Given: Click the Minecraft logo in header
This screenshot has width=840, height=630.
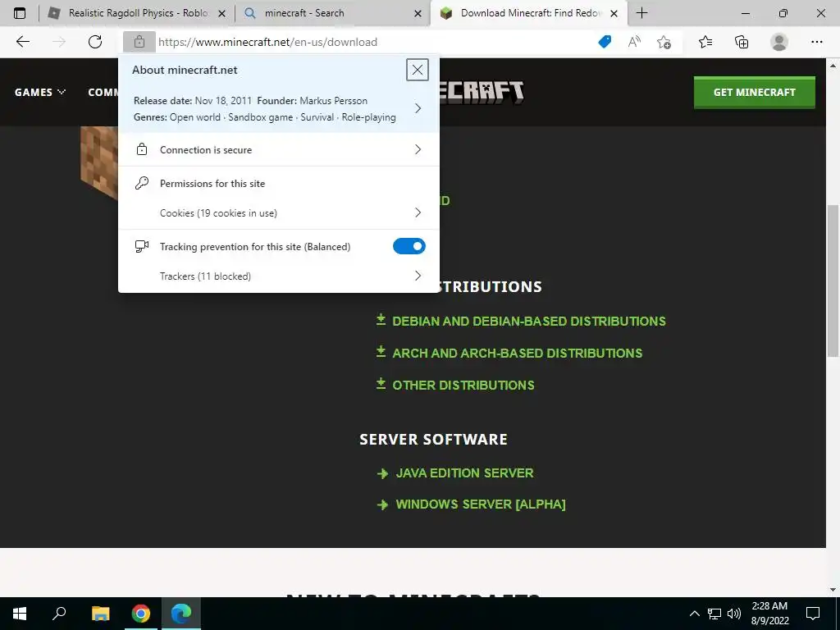Looking at the screenshot, I should (x=481, y=92).
